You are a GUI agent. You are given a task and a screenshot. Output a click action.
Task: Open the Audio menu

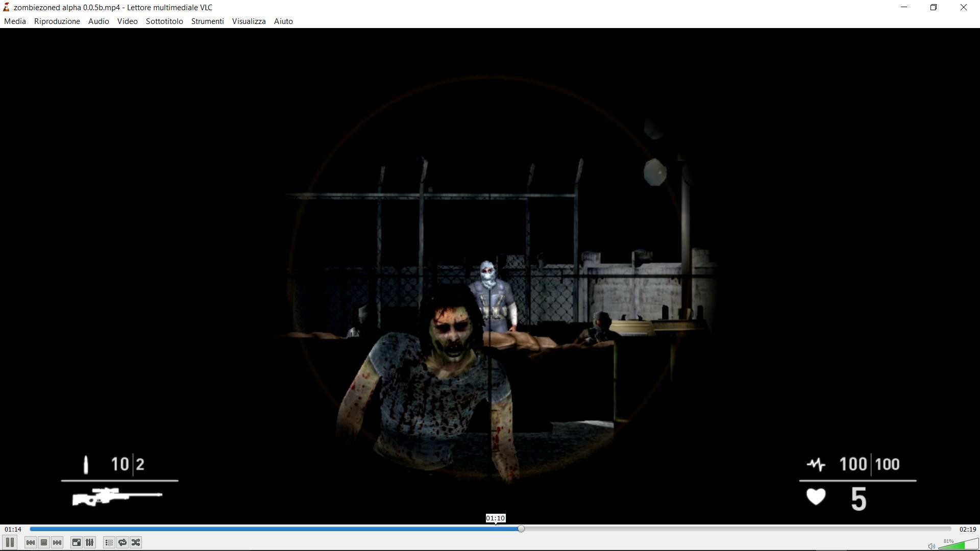pos(99,21)
